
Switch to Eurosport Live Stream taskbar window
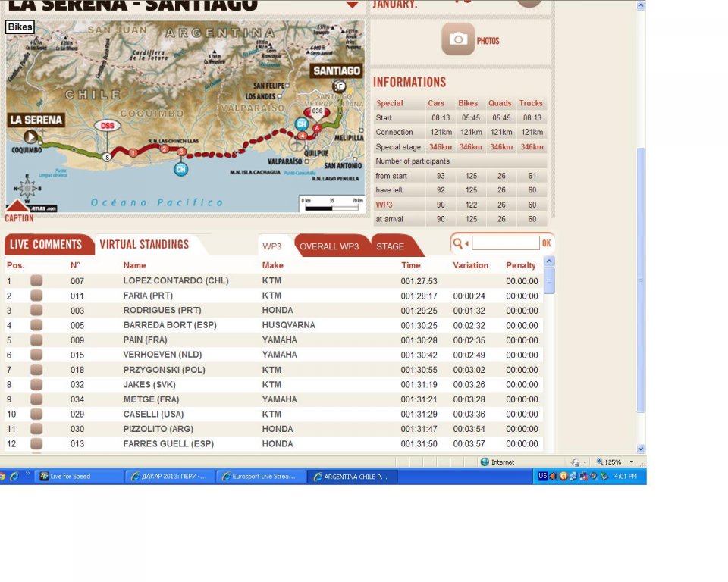(261, 476)
